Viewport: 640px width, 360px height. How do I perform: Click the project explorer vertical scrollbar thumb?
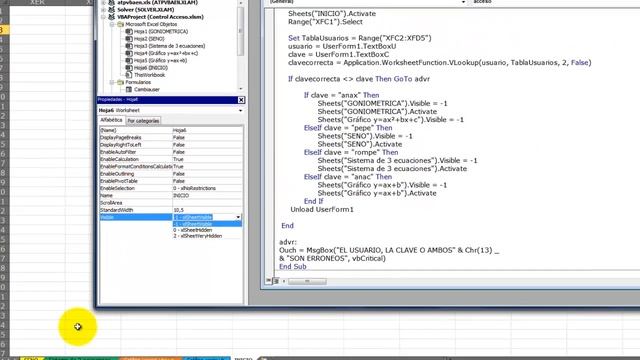tap(240, 31)
